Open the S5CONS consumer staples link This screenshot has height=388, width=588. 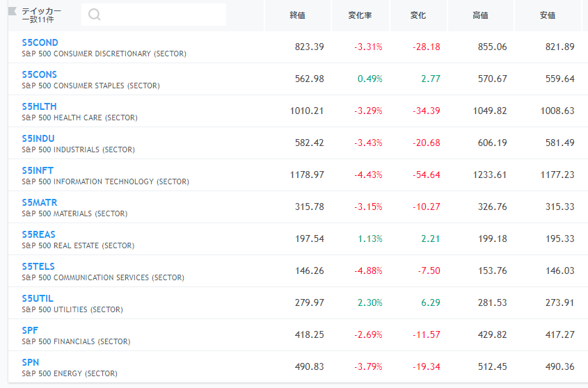tap(40, 74)
